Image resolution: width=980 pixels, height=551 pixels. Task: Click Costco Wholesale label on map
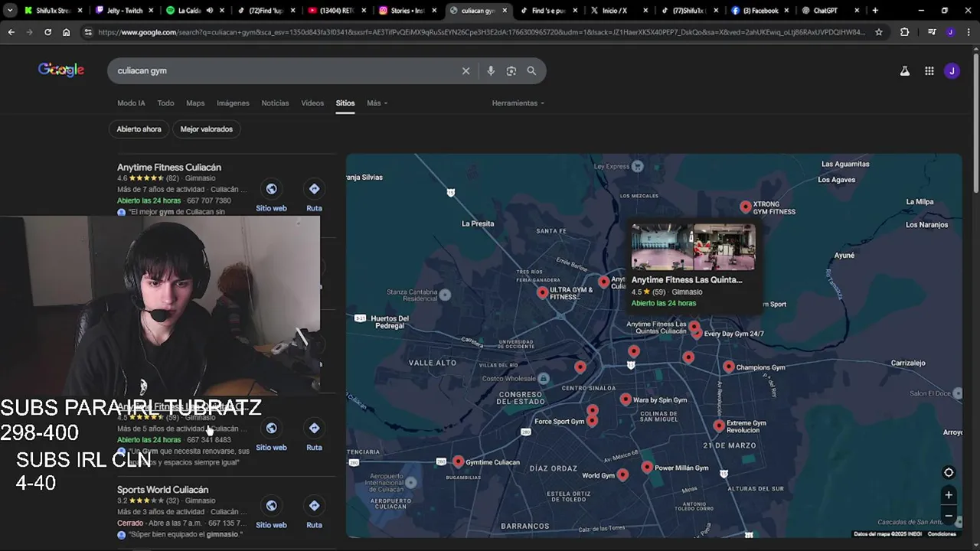click(510, 378)
